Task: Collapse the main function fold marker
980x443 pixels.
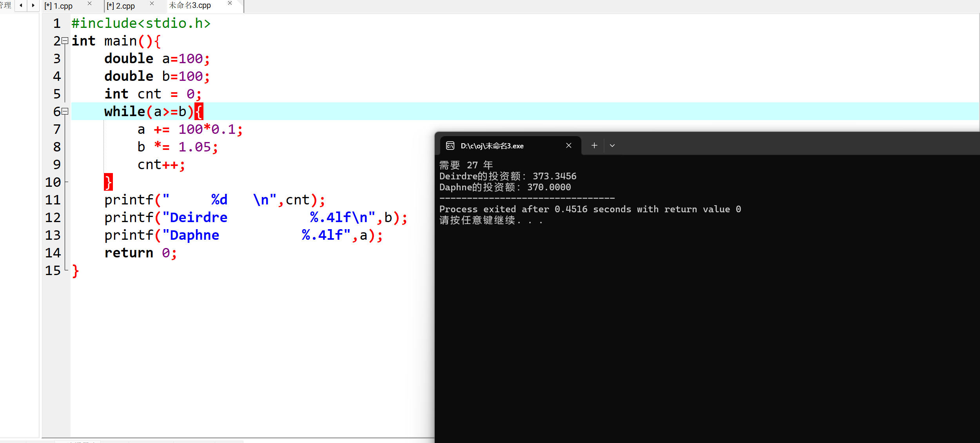Action: (x=65, y=40)
